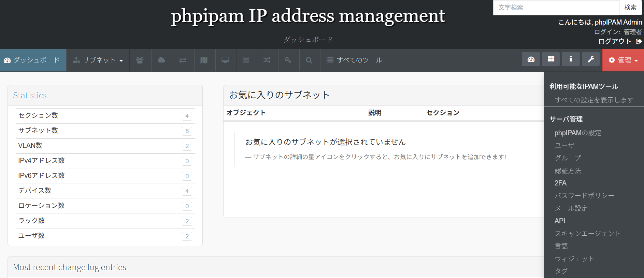Click the cloud icon in the toolbar

(x=161, y=60)
